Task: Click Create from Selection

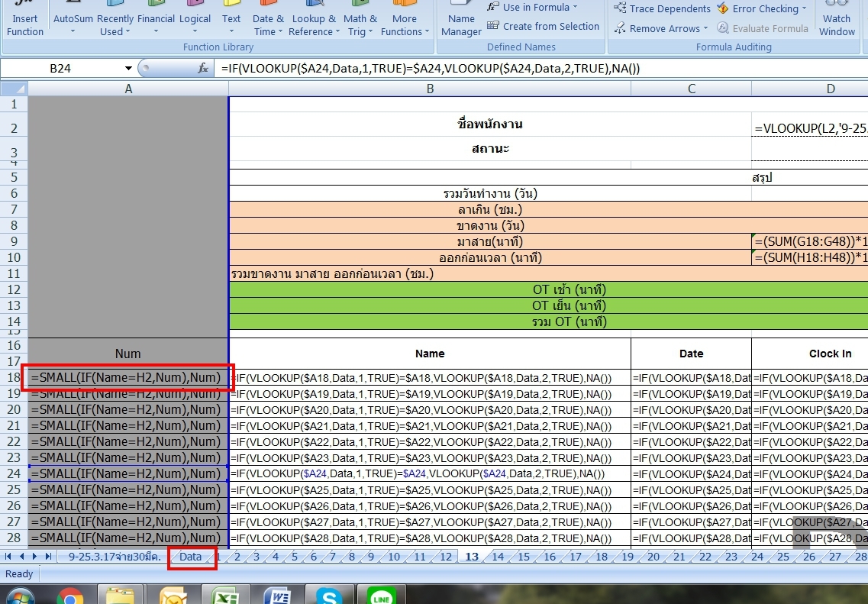Action: [543, 26]
